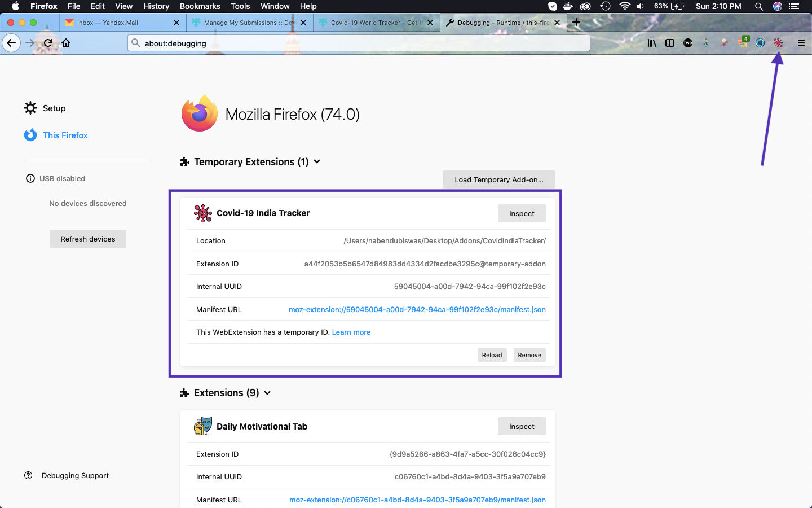Click the volume speaker icon
Screen dimensions: 812x508
click(x=641, y=6)
